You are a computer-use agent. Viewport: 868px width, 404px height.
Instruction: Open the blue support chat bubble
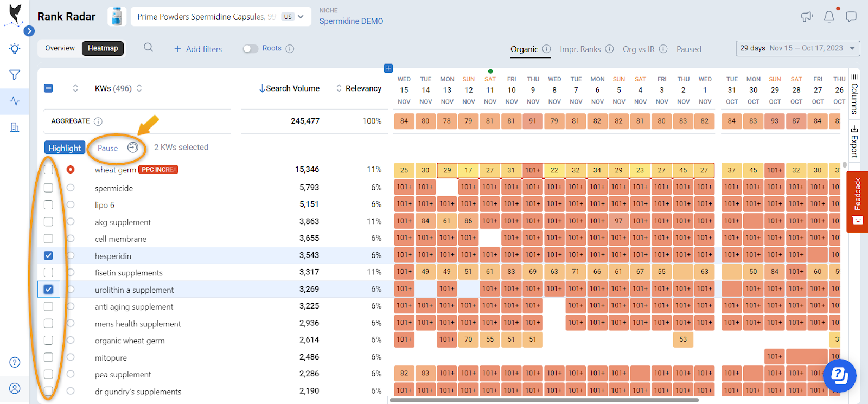coord(839,375)
